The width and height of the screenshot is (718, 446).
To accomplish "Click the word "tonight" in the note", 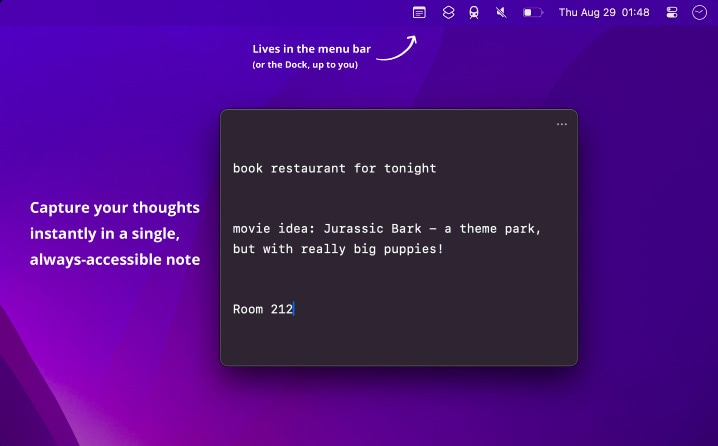I will 410,169.
